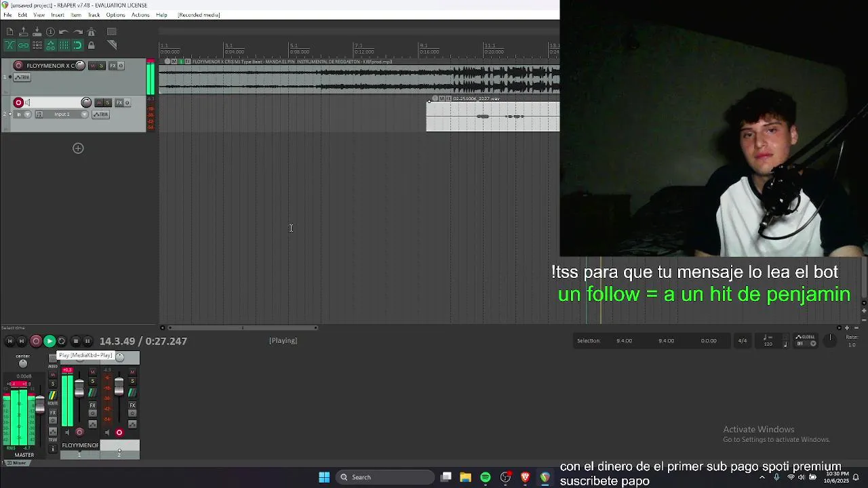Open the Edit menu
Image resolution: width=868 pixels, height=488 pixels.
22,15
